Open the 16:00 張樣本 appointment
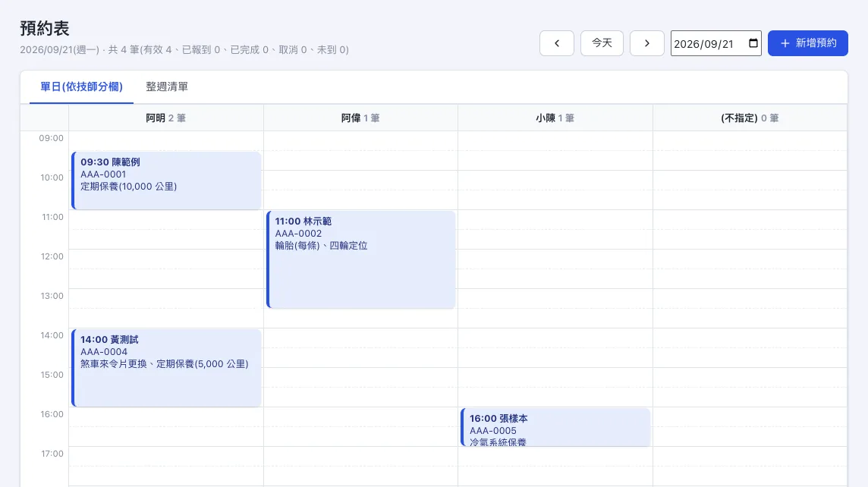868x487 pixels. click(555, 426)
